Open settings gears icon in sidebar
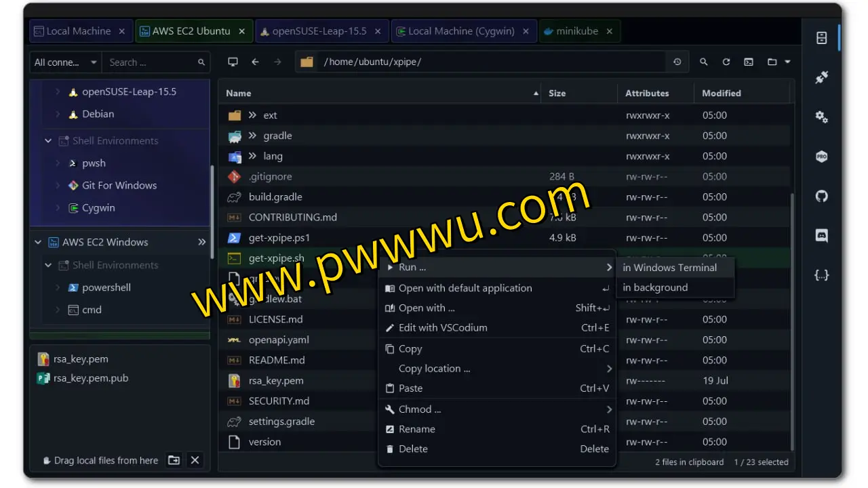The width and height of the screenshot is (868, 488). point(821,117)
